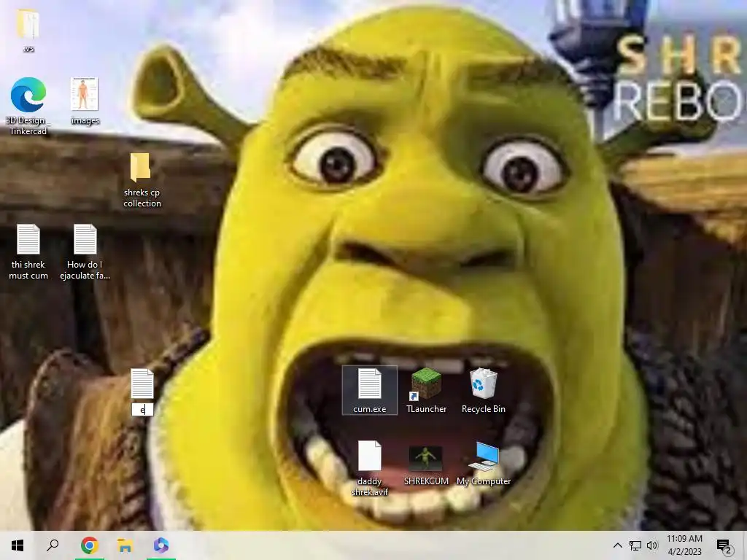The image size is (747, 560).
Task: Switch to the Microsoft 365 taskbar app
Action: (161, 545)
